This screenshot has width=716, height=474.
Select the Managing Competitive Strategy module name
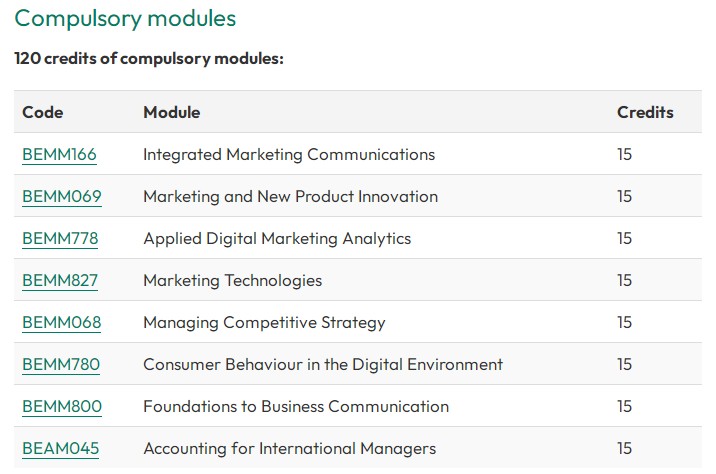click(264, 322)
